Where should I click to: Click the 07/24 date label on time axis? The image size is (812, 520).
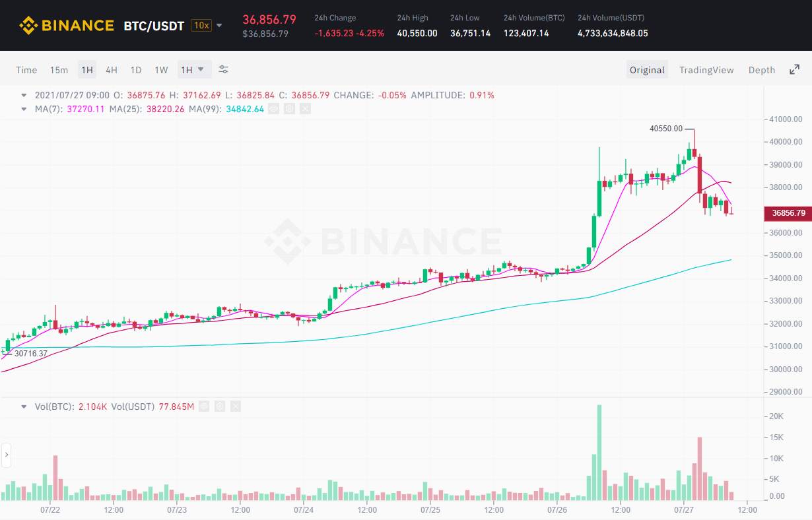click(304, 510)
